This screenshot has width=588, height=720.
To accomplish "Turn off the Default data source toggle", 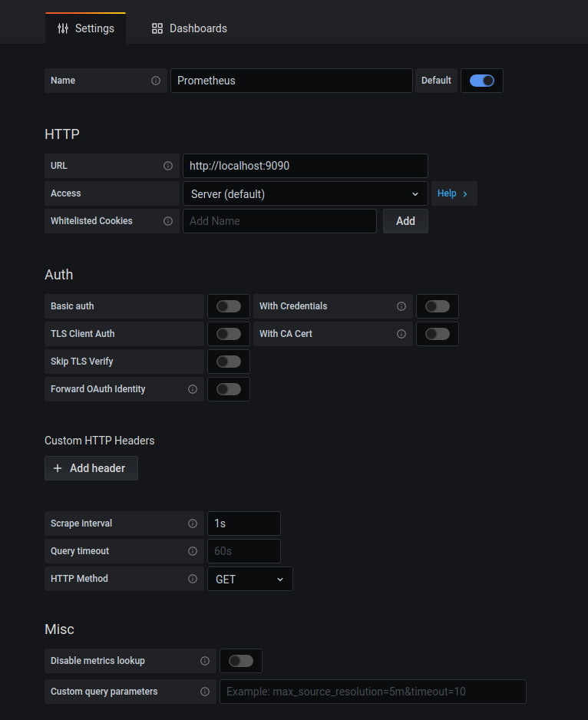I will (482, 81).
